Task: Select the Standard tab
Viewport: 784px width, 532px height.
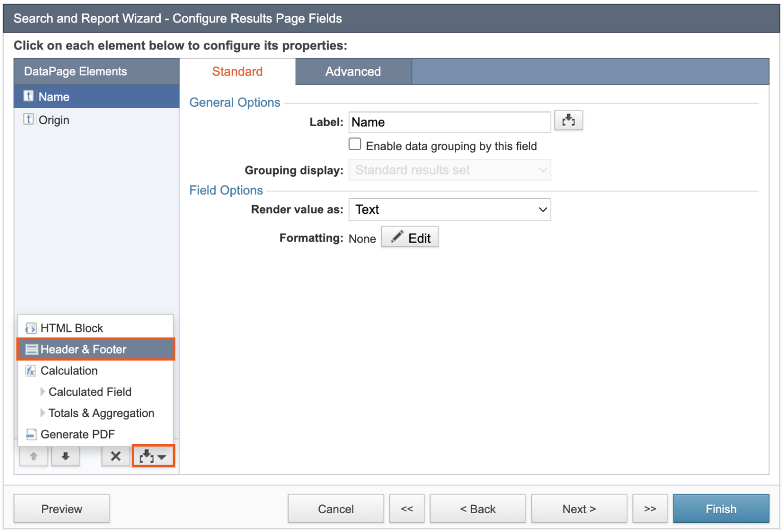Action: (x=237, y=71)
